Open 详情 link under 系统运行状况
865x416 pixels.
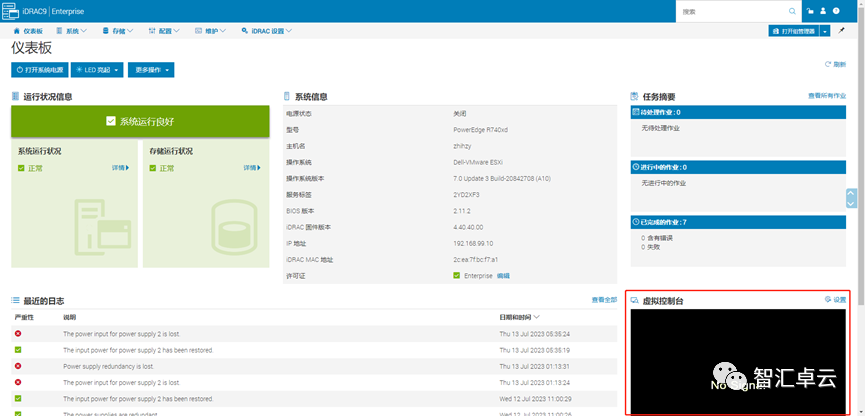[121, 168]
